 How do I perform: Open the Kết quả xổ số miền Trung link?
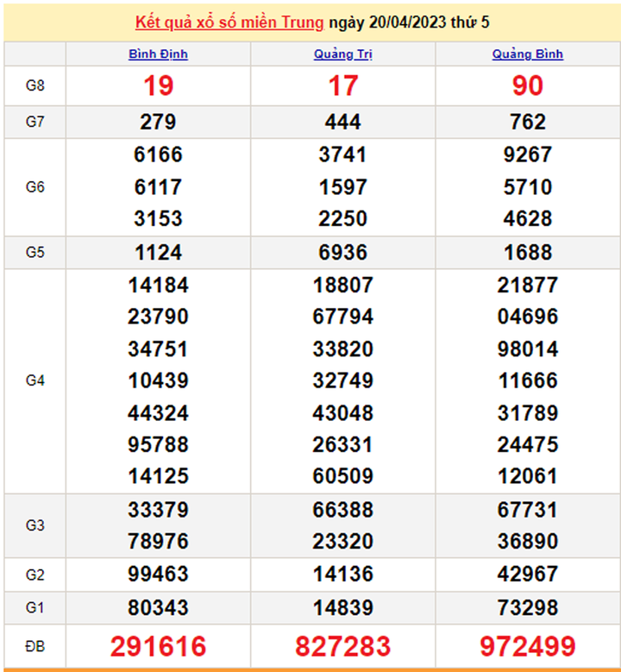point(229,22)
